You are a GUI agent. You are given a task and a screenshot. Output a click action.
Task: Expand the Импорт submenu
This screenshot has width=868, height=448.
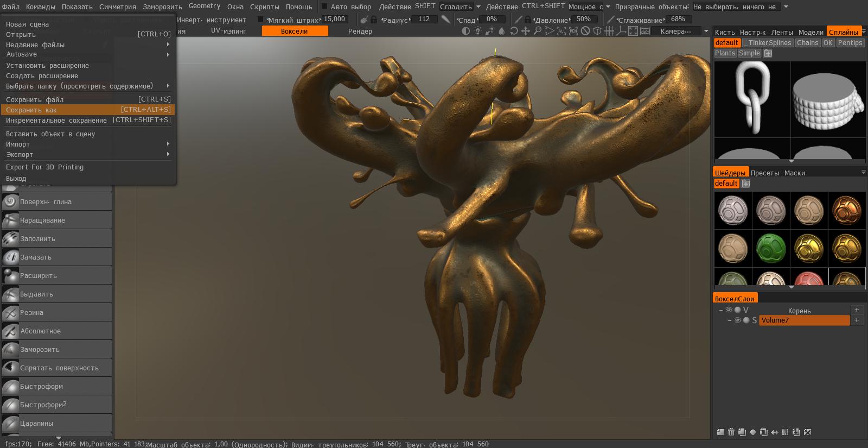(88, 144)
